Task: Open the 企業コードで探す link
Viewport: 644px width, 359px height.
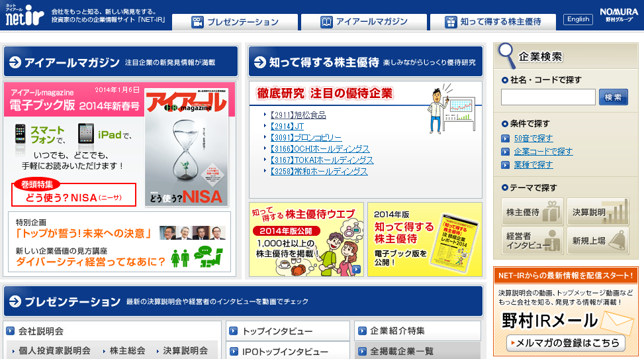Action: tap(543, 152)
